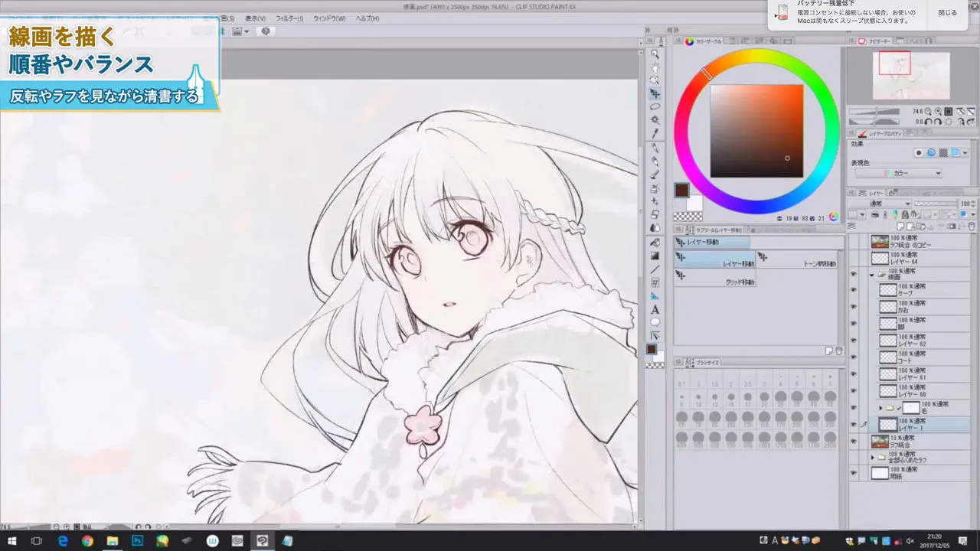
Task: Open Photoshop from the taskbar
Action: 137,540
